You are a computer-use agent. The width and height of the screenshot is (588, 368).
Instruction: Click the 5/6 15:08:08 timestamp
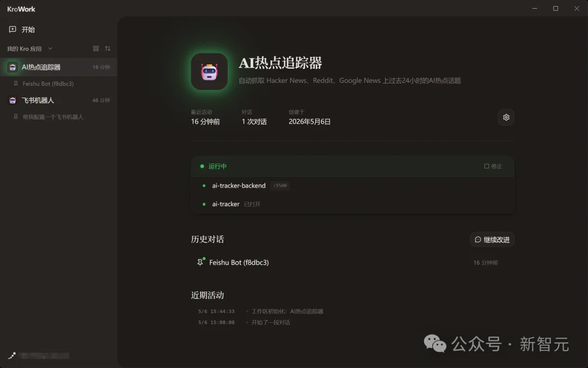pos(216,322)
